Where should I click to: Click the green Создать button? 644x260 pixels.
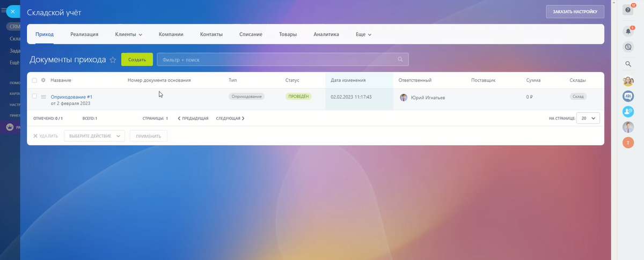(137, 60)
